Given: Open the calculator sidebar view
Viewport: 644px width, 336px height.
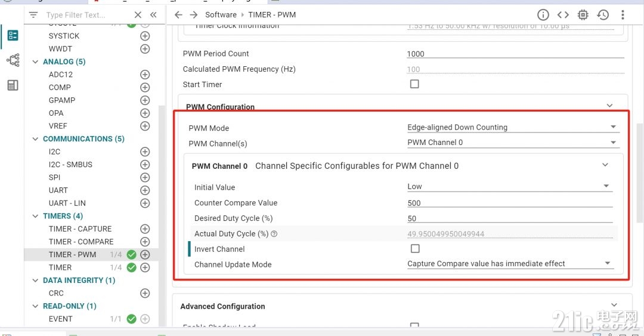Looking at the screenshot, I should pyautogui.click(x=13, y=85).
